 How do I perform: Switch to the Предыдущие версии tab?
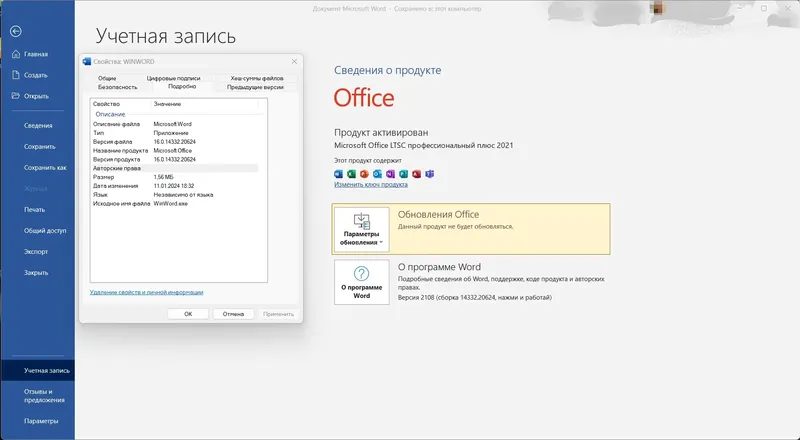coord(255,87)
